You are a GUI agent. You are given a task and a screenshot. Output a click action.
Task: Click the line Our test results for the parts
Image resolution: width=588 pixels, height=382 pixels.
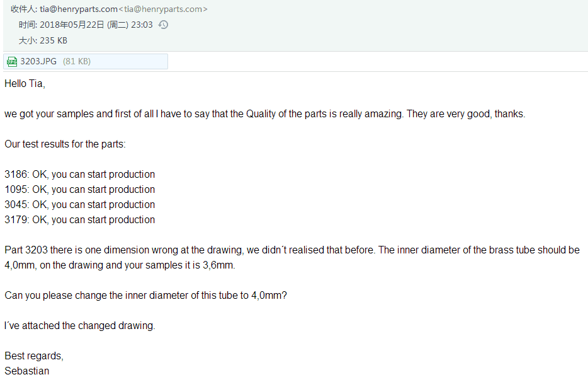click(65, 144)
